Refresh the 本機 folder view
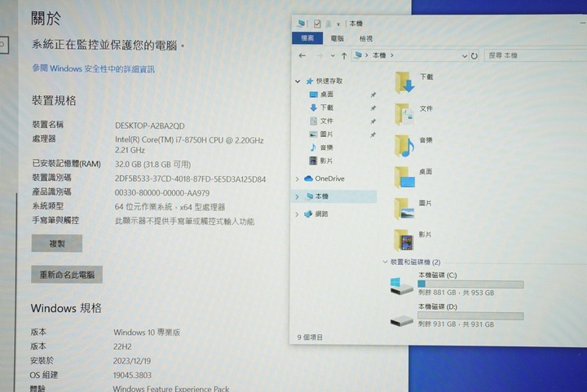Viewport: 587px width, 392px height. [474, 55]
